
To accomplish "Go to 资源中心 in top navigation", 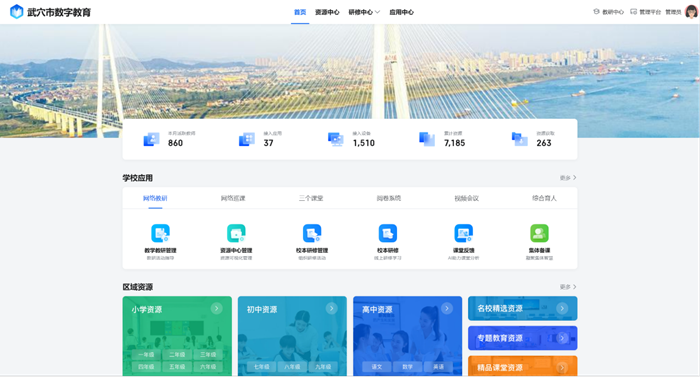I will (x=327, y=12).
